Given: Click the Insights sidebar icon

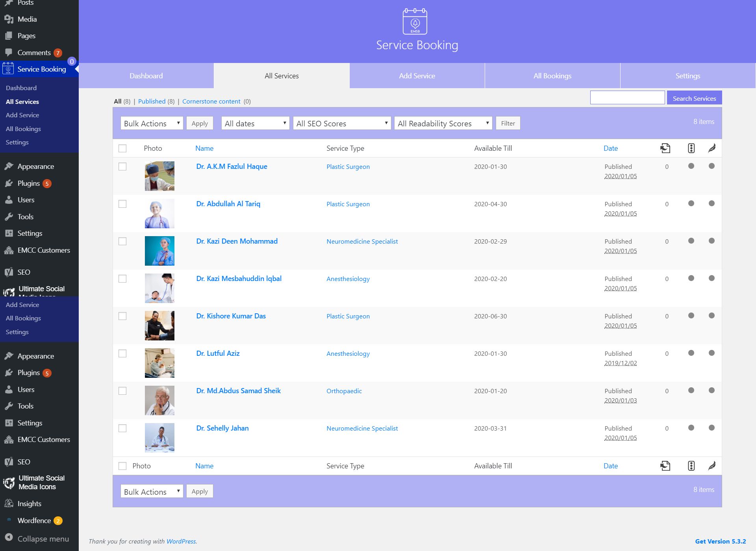Looking at the screenshot, I should click(9, 503).
